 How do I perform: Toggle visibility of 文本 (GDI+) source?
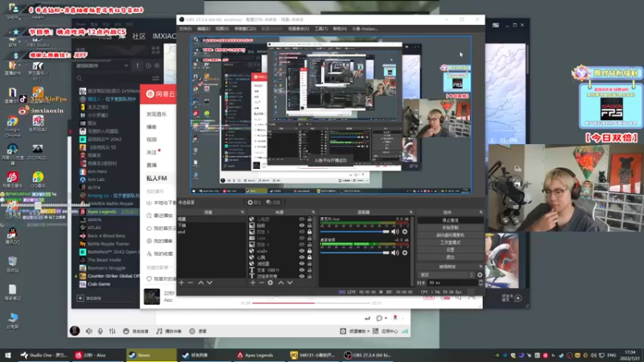302,270
